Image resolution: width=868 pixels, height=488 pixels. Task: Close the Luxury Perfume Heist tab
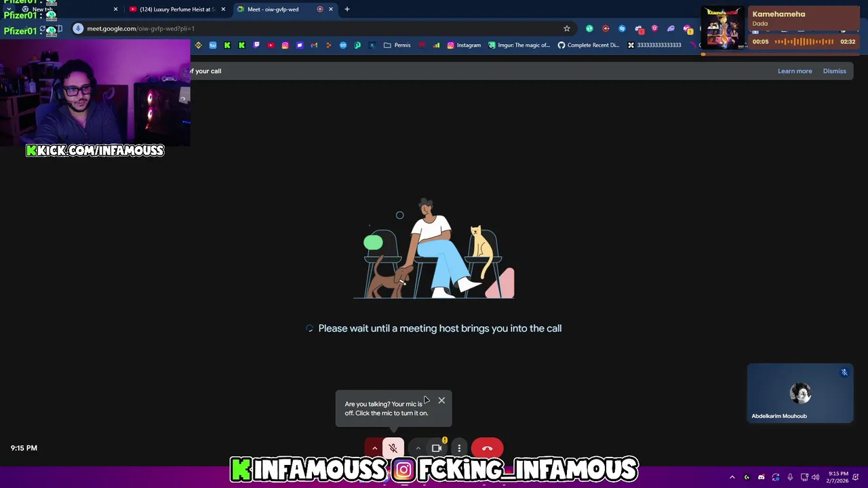coord(223,9)
